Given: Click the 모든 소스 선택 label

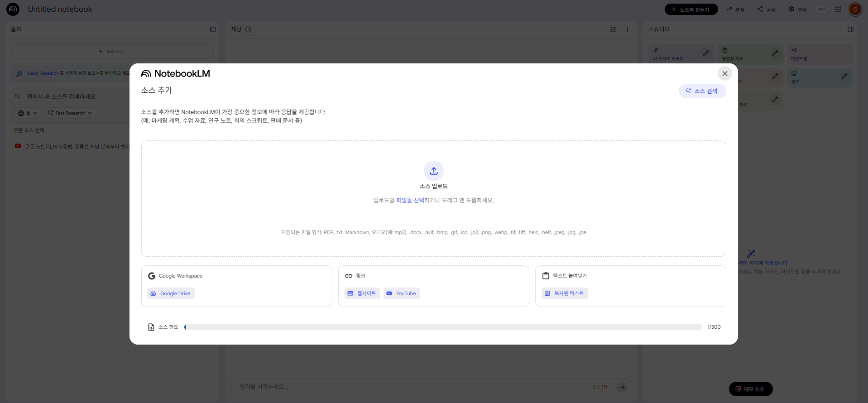Looking at the screenshot, I should [29, 130].
